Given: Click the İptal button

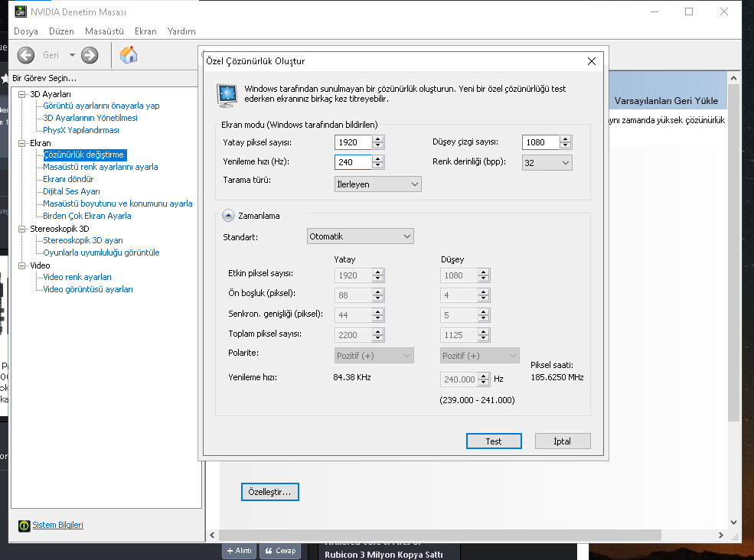Looking at the screenshot, I should 563,441.
